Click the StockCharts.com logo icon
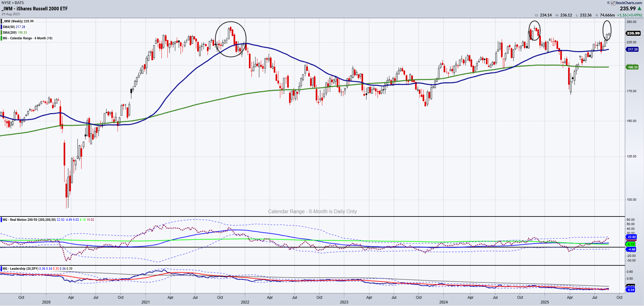Screen dimensions: 644x306 point(613,3)
